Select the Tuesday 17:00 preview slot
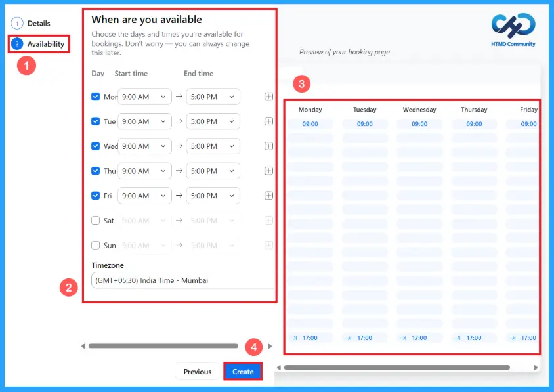 coord(364,338)
